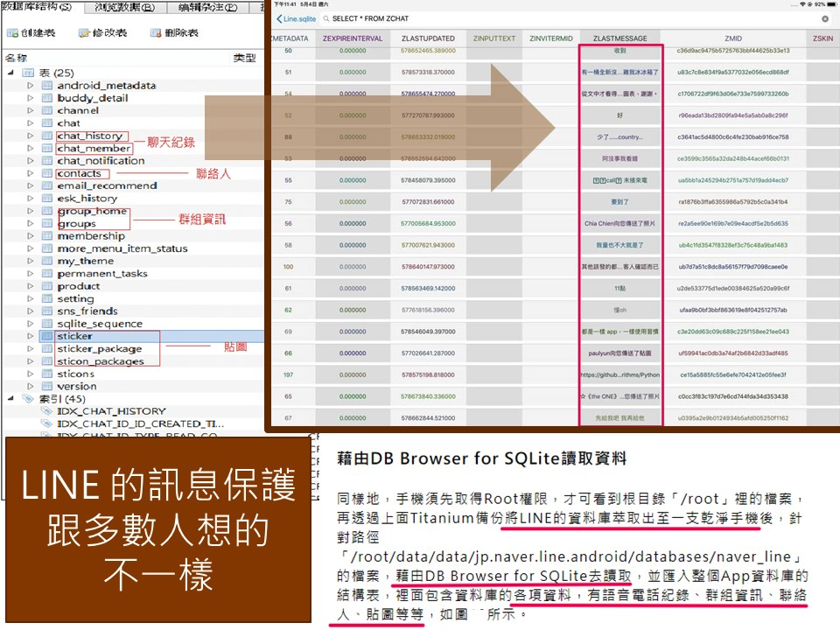Click the row number cell '197'

(x=288, y=375)
